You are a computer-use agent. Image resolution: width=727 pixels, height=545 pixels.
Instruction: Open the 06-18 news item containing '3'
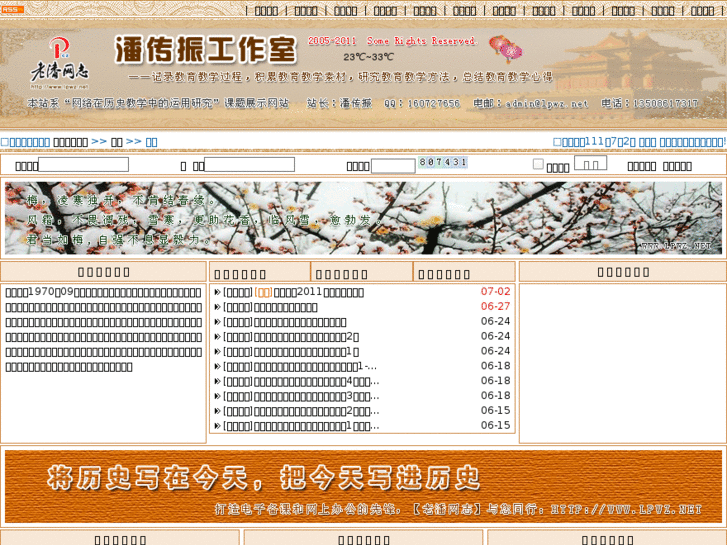point(317,396)
